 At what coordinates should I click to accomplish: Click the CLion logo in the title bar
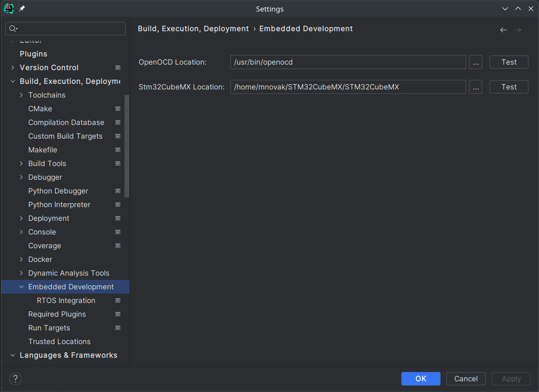pyautogui.click(x=9, y=9)
